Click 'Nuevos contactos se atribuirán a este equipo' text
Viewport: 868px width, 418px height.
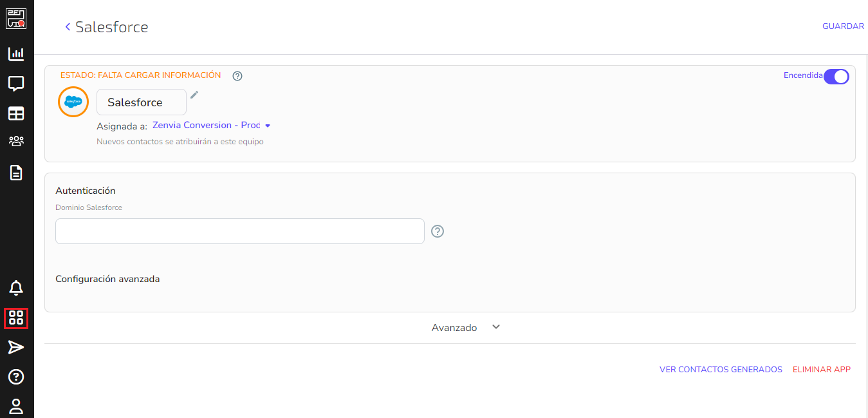coord(180,142)
